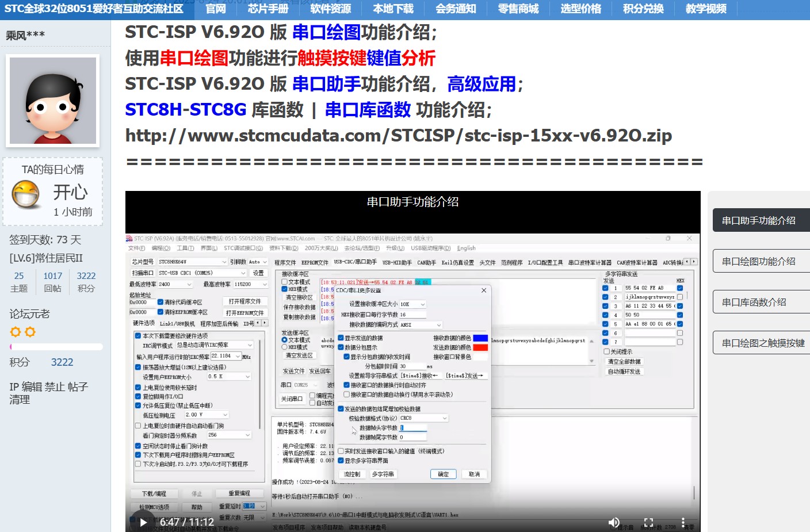Open 最低波特率 2400 dropdown
The image size is (810, 532).
(x=175, y=284)
